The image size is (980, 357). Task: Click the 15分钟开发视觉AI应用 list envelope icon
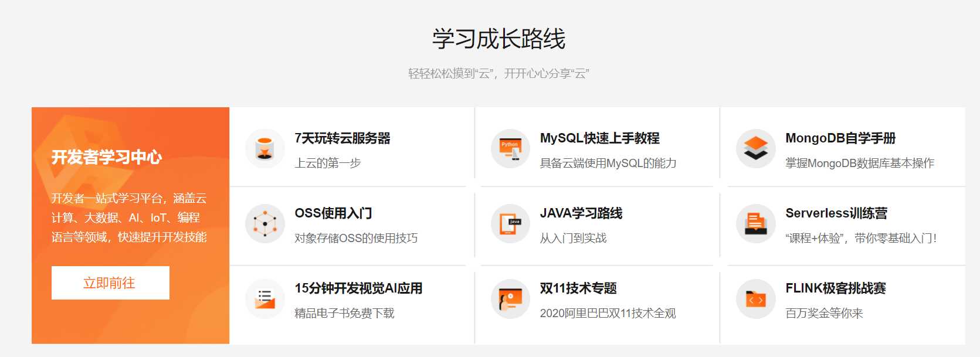(265, 299)
